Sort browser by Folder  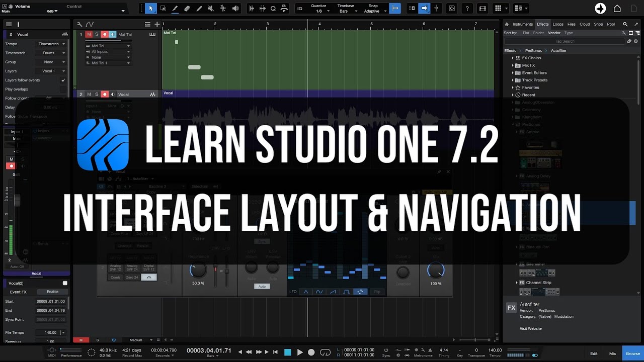tap(538, 33)
